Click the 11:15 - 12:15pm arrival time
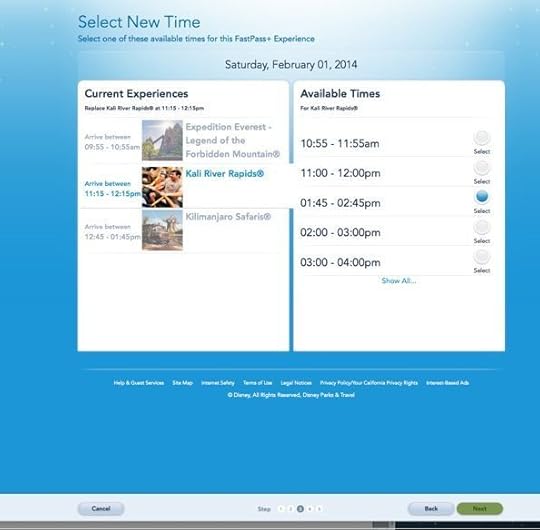540x530 pixels. [x=113, y=194]
